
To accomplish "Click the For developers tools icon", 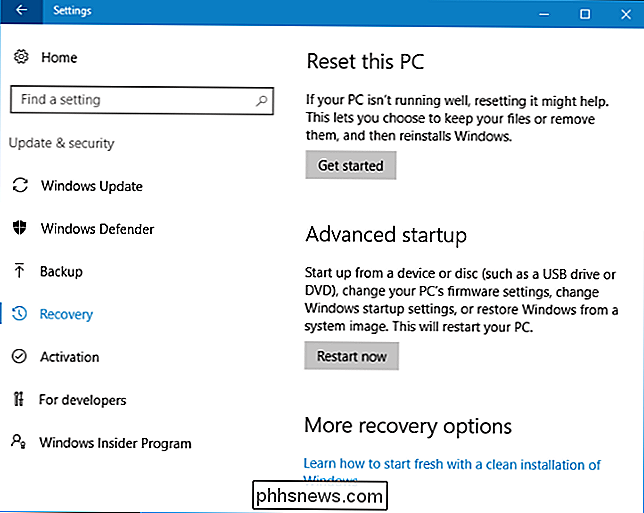I will pos(18,399).
